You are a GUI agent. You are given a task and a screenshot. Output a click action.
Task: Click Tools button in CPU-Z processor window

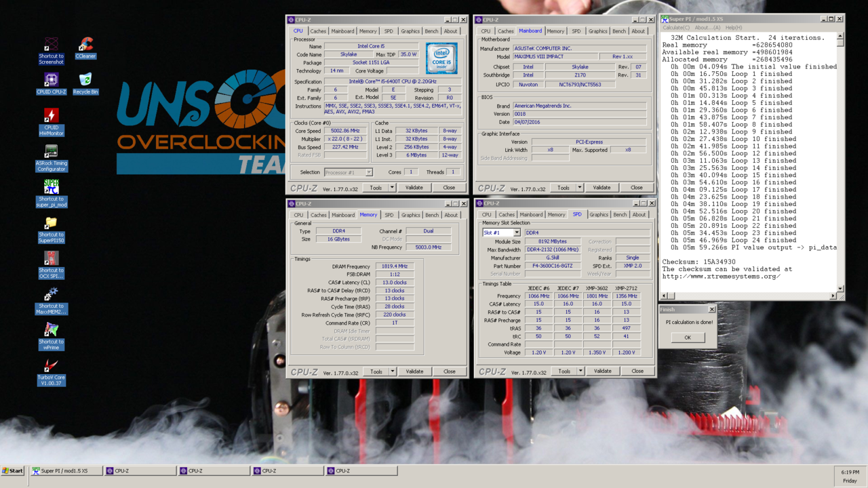coord(375,188)
